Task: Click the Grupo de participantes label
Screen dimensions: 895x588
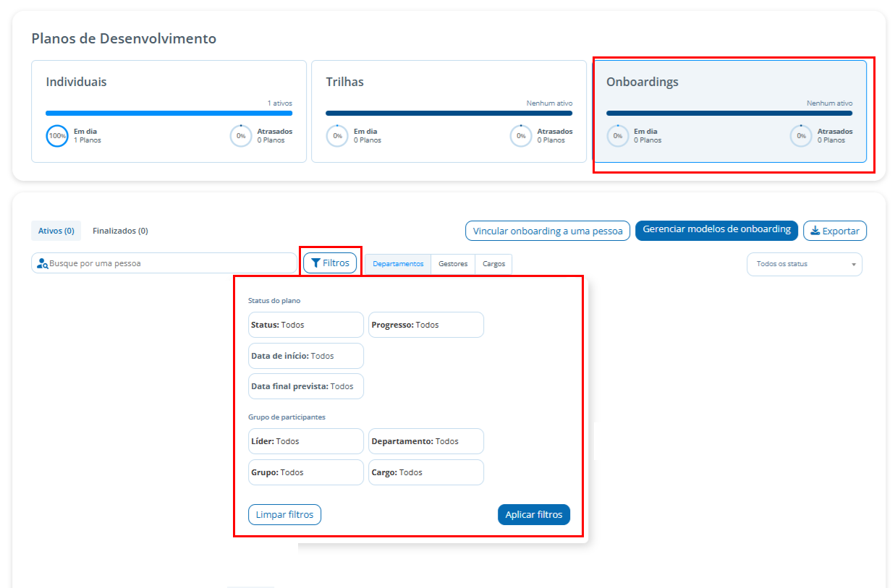Action: click(287, 417)
